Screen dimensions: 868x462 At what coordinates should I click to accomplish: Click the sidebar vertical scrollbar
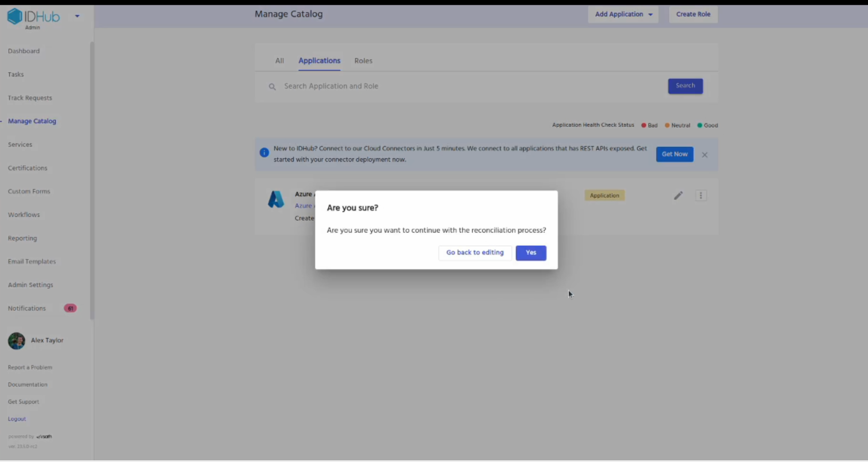[x=92, y=180]
